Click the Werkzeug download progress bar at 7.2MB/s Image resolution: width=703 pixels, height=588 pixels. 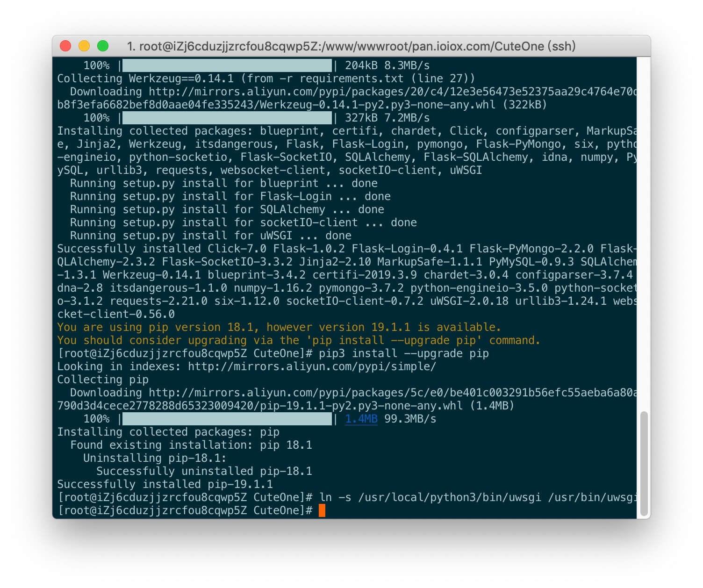coord(227,118)
